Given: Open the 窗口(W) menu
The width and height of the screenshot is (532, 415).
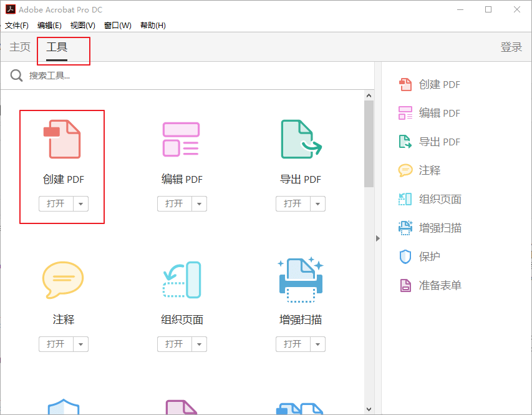Looking at the screenshot, I should pyautogui.click(x=118, y=26).
